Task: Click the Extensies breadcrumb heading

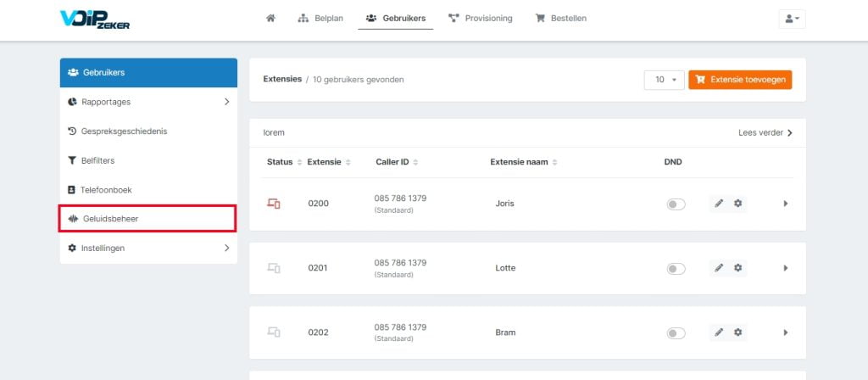Action: click(x=282, y=79)
